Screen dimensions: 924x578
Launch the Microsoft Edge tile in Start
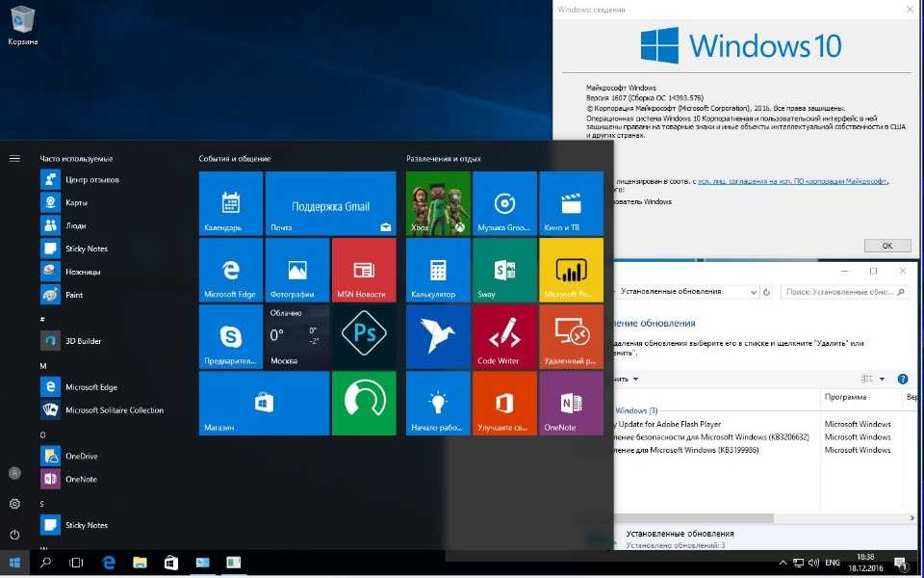[230, 270]
